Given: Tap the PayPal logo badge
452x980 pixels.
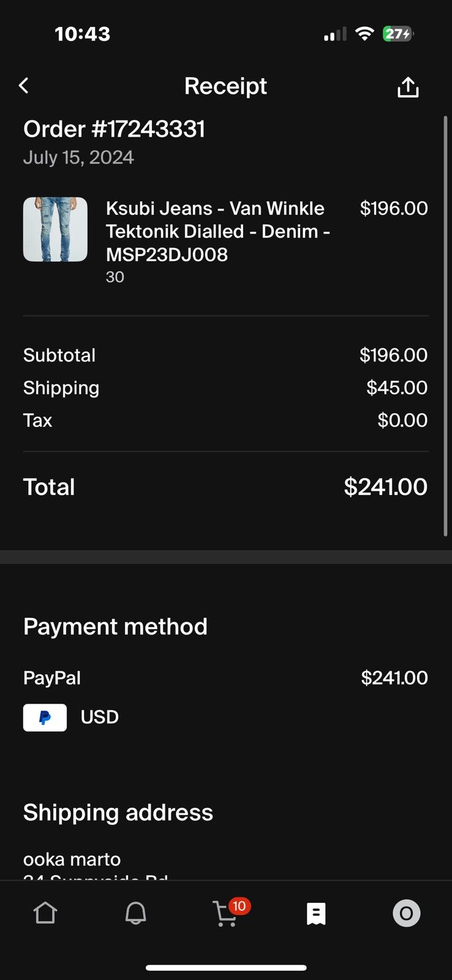Looking at the screenshot, I should [x=45, y=717].
